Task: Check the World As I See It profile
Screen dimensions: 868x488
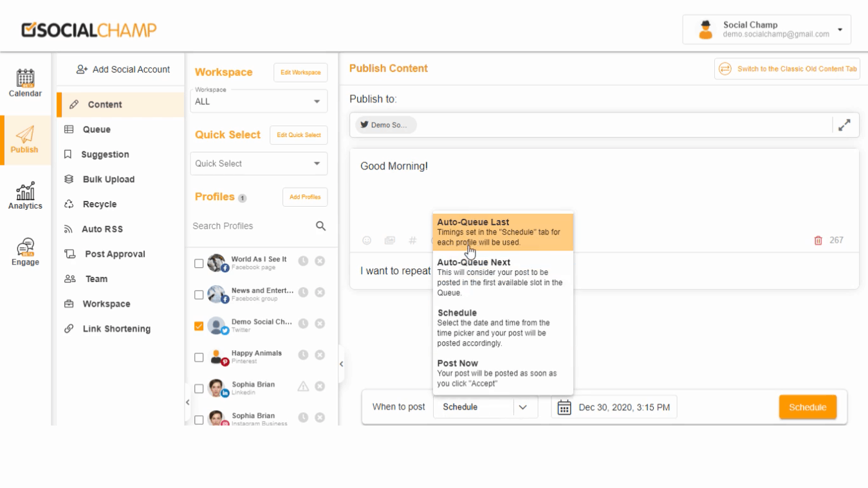Action: pyautogui.click(x=199, y=263)
